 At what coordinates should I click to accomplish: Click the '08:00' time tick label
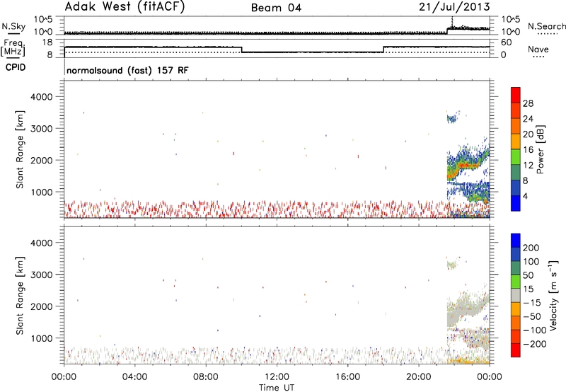point(206,377)
